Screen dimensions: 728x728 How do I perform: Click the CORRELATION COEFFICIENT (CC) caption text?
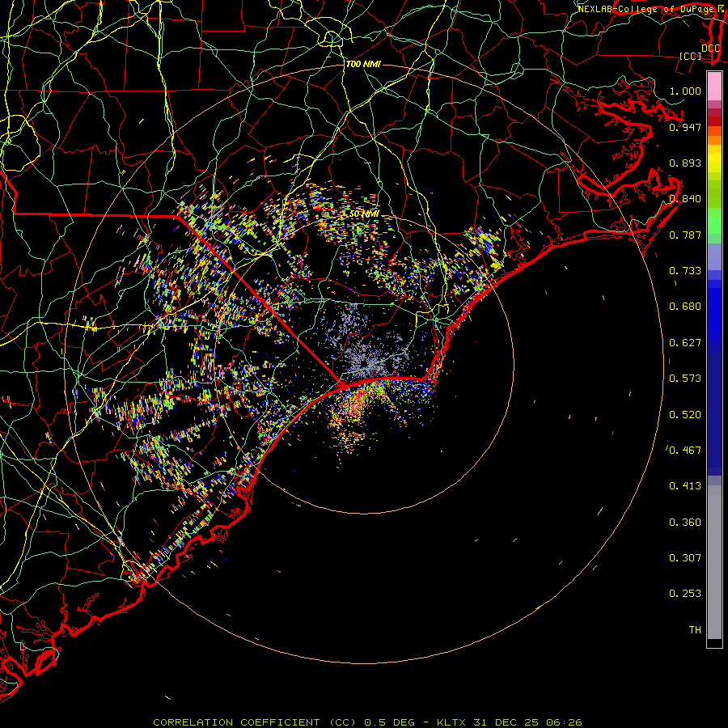pos(256,722)
